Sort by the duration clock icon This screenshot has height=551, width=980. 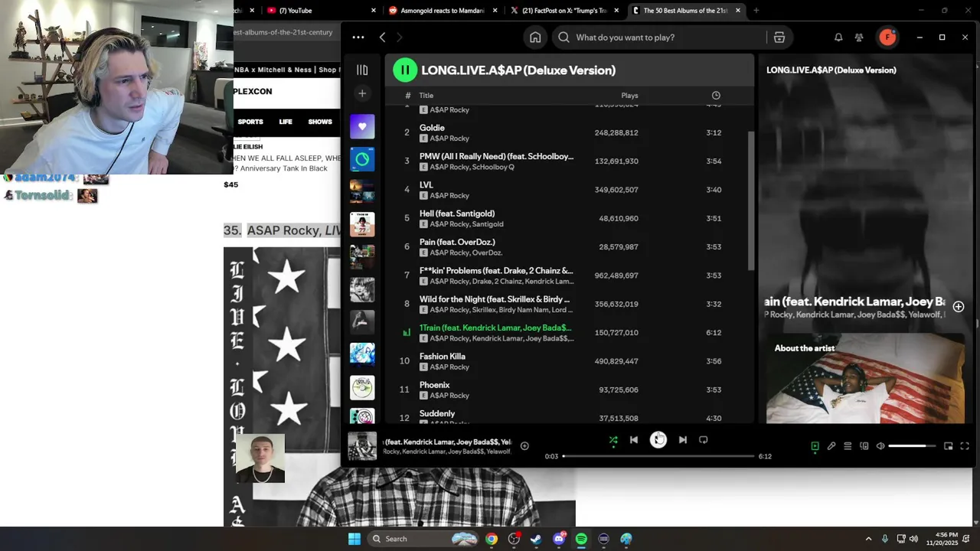[x=716, y=96]
